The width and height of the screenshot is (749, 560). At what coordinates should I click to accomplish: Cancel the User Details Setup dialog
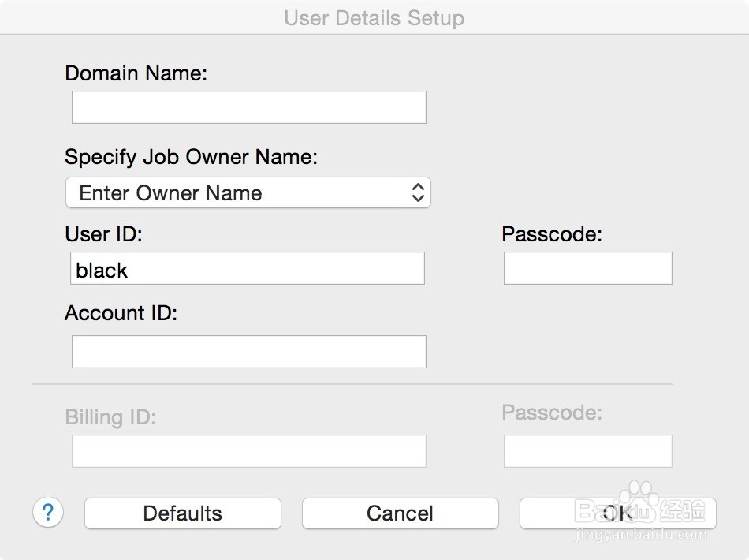(x=400, y=513)
